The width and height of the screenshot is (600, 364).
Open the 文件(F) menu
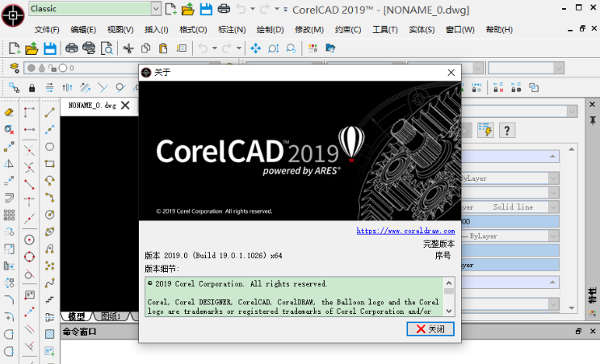click(x=44, y=30)
